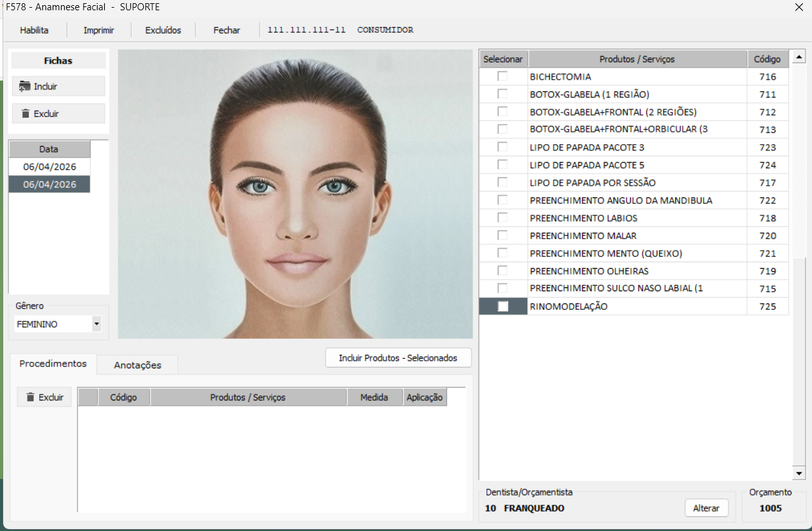Check the PREENCHIMENTO MALAR checkbox

click(502, 235)
